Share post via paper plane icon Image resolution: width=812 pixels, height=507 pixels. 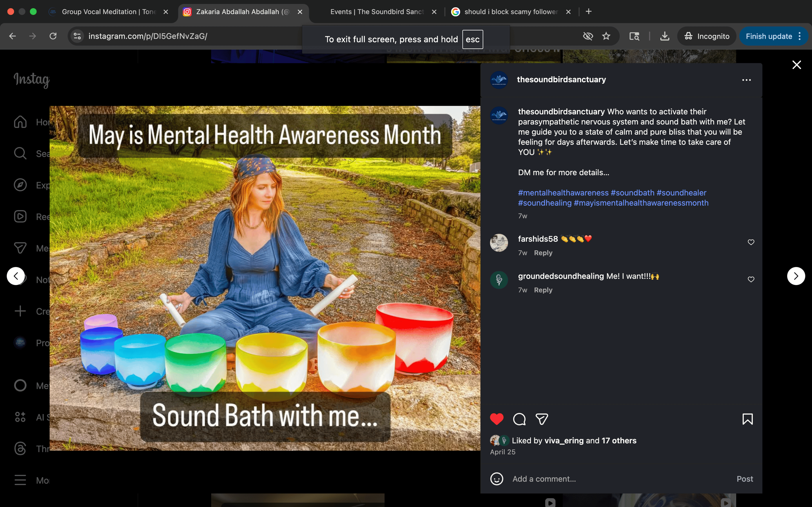[541, 419]
